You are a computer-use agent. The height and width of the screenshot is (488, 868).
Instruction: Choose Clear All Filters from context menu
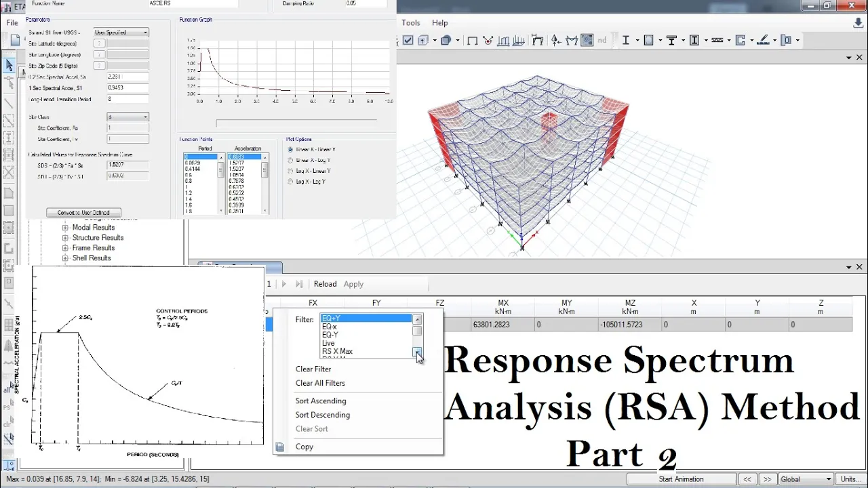(x=320, y=383)
